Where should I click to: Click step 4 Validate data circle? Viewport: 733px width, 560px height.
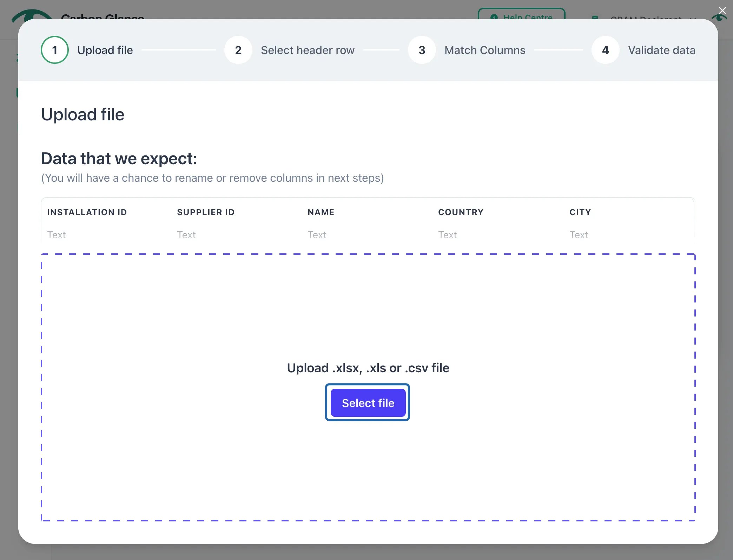[x=606, y=50]
